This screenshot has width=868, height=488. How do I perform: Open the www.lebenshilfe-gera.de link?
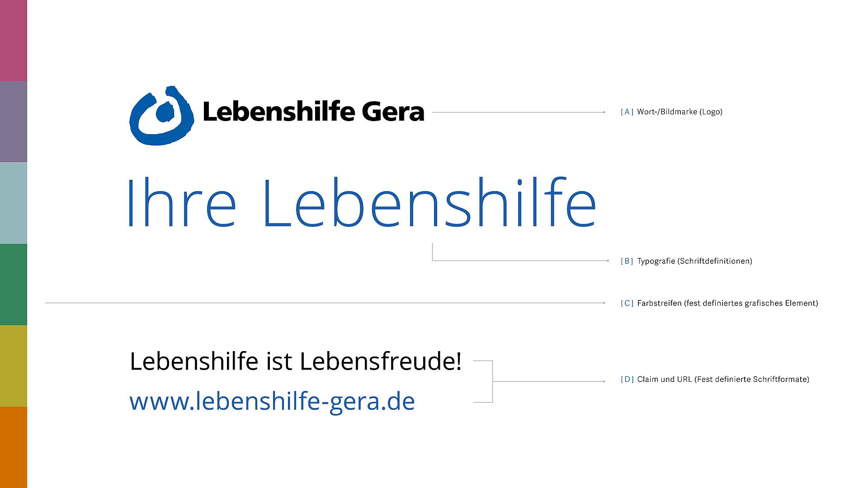point(272,401)
